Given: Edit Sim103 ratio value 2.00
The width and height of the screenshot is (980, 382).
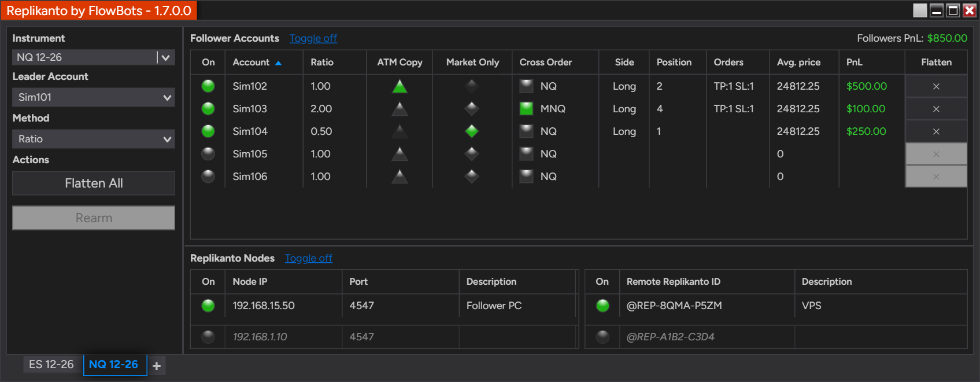Looking at the screenshot, I should pyautogui.click(x=321, y=109).
